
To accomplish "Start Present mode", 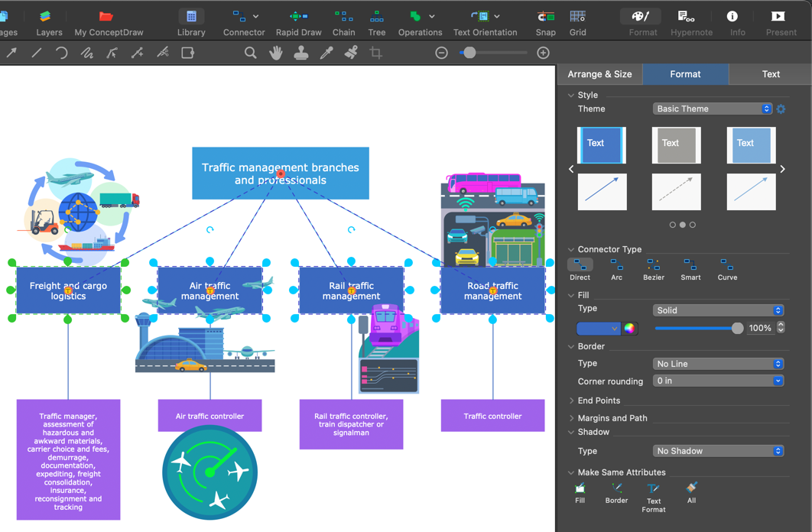I will pos(781,23).
